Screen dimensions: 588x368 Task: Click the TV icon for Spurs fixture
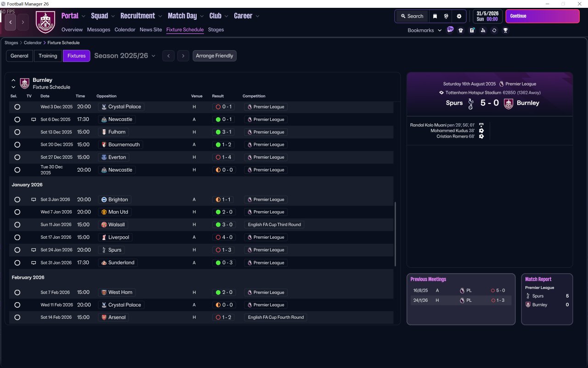click(x=34, y=250)
